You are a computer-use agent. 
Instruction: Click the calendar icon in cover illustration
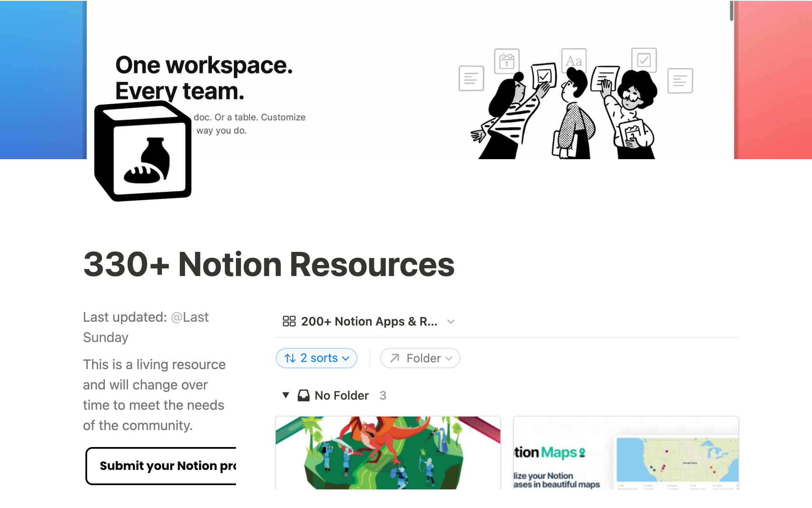tap(506, 61)
